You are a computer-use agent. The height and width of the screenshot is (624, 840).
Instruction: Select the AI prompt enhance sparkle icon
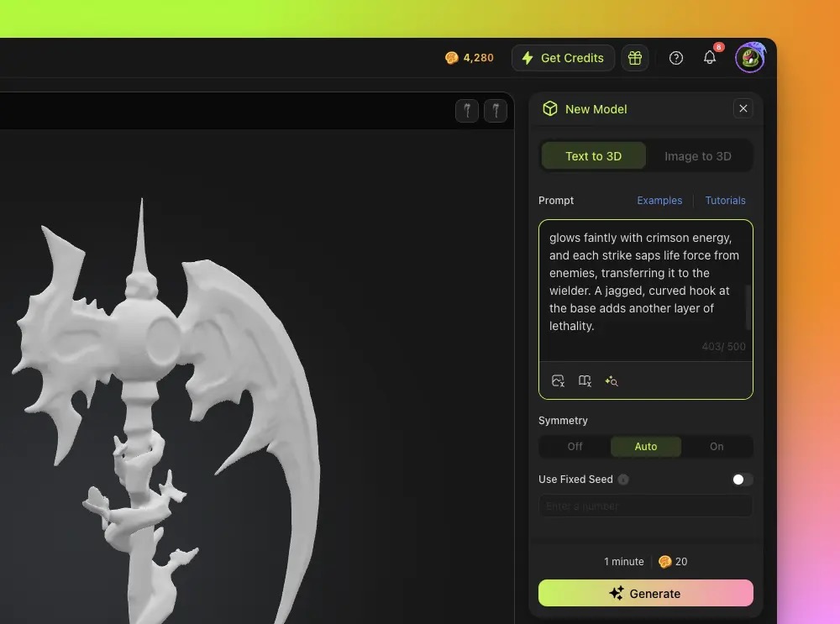[x=612, y=380]
